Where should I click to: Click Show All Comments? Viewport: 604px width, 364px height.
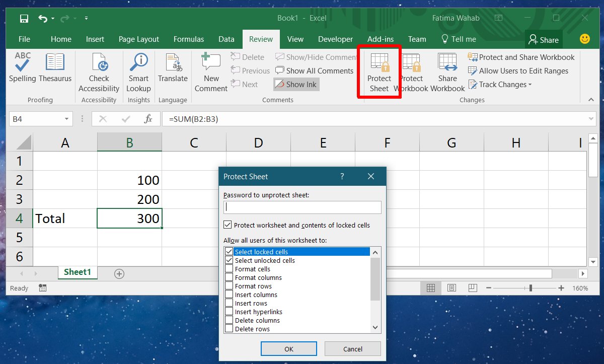315,71
